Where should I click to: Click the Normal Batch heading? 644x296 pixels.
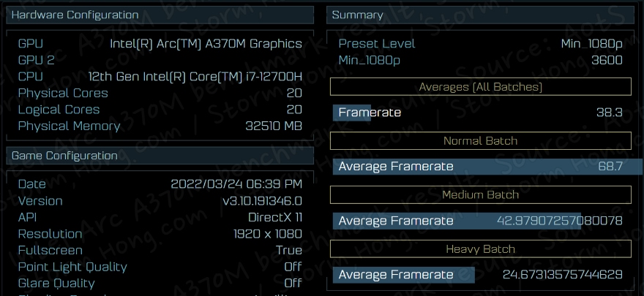coord(481,140)
